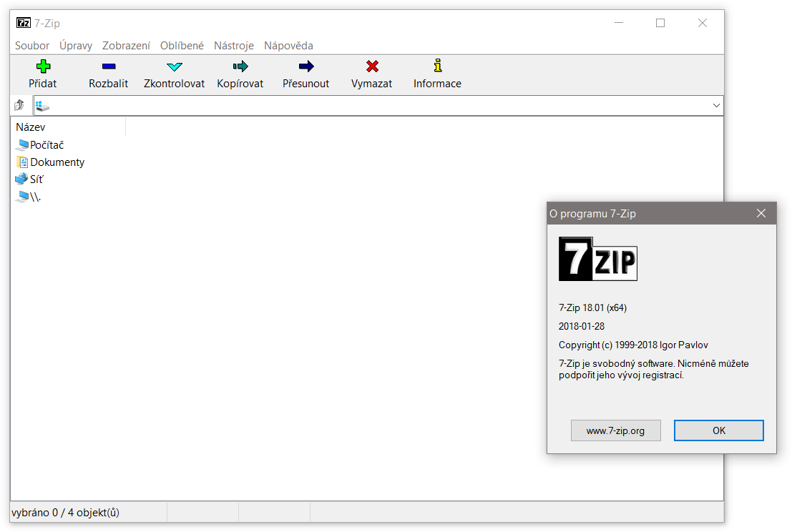Click the Přesunout toolbar label
Viewport: 792px width, 532px height.
point(306,84)
